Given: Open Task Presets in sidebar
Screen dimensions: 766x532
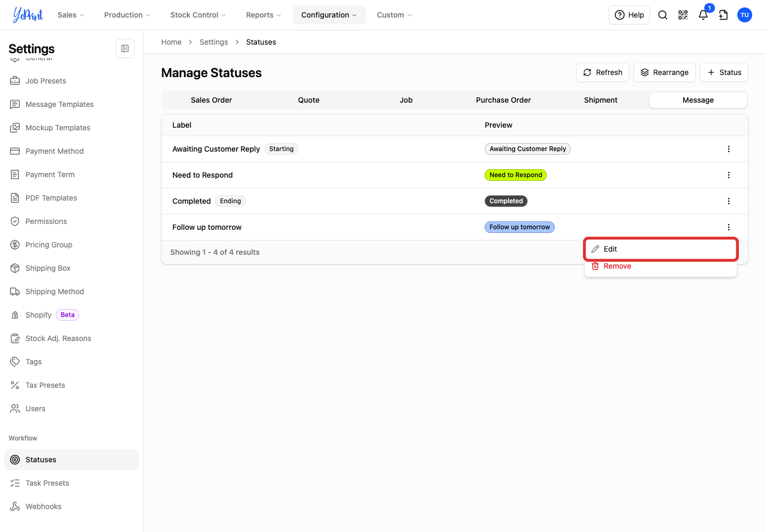Looking at the screenshot, I should tap(71, 483).
